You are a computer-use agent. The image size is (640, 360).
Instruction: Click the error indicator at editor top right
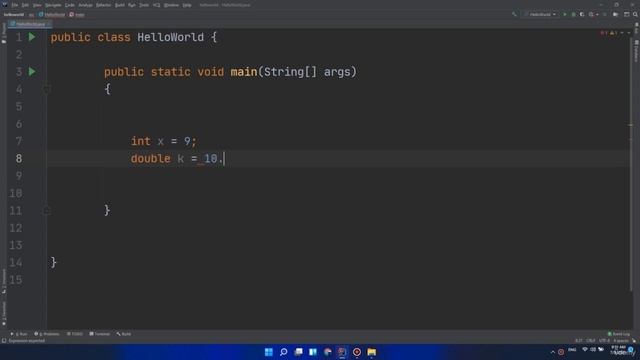[x=604, y=33]
